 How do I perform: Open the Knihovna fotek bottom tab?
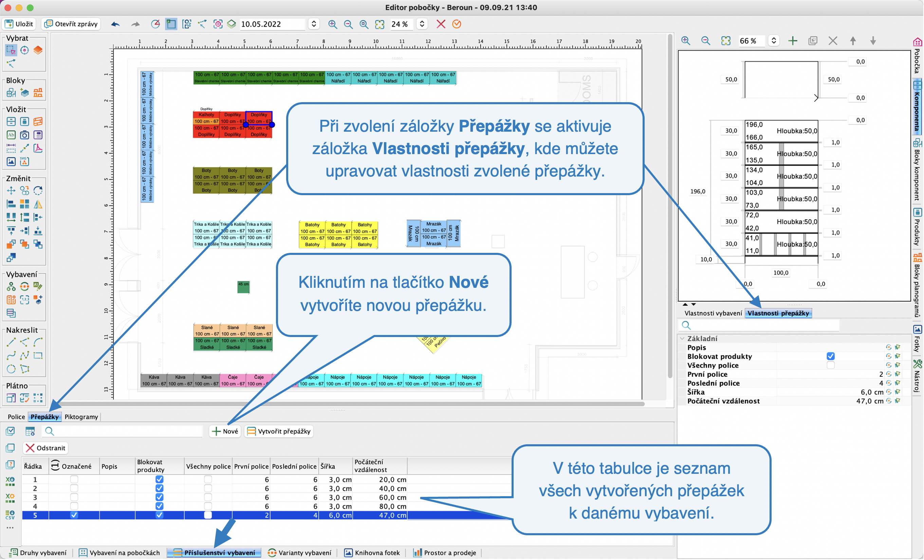tap(372, 553)
